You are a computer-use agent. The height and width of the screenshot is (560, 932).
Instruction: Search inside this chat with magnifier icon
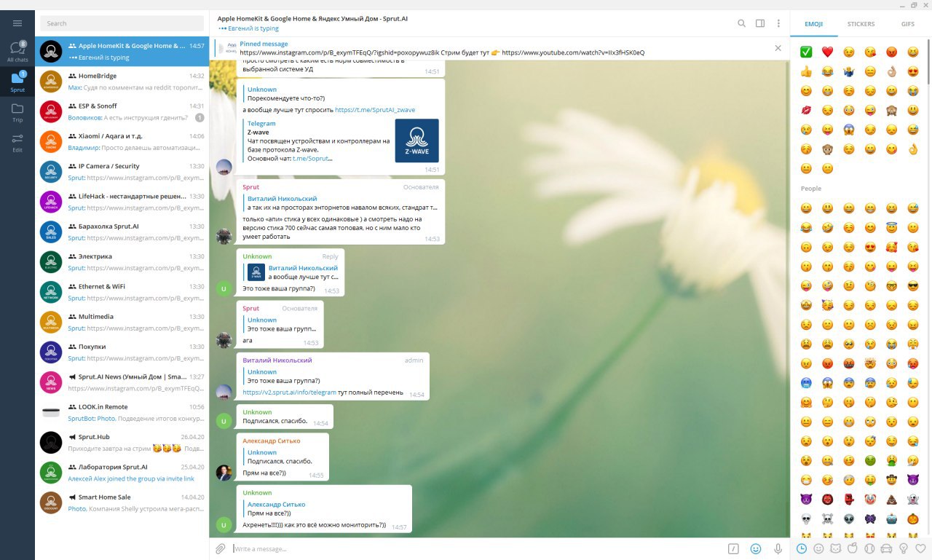[741, 23]
